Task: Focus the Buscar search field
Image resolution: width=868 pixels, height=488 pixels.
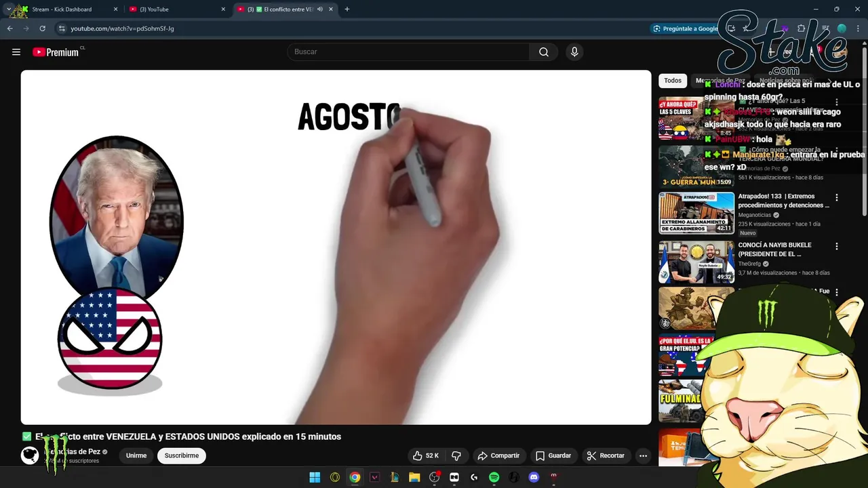Action: click(x=409, y=52)
